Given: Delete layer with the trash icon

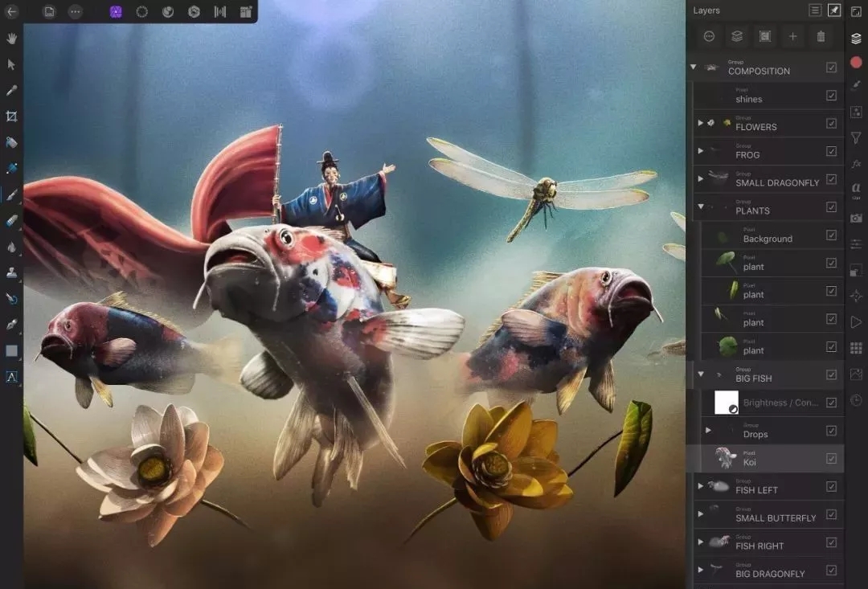Looking at the screenshot, I should [821, 36].
